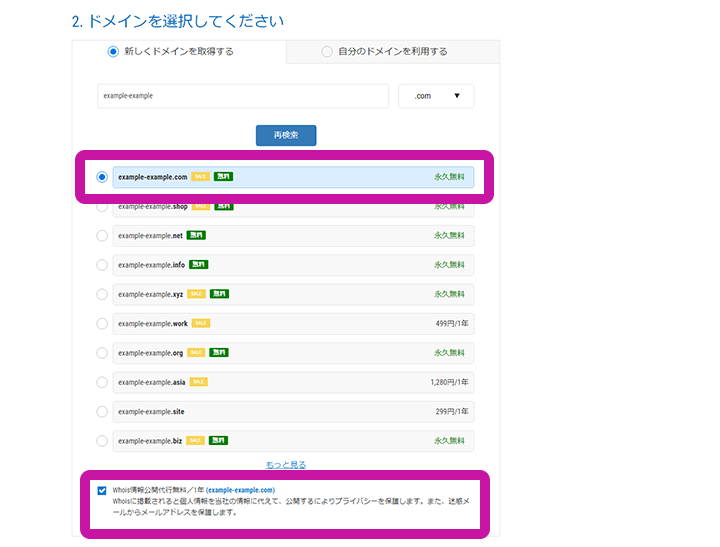Choose the example-example.net domain radio

(x=102, y=236)
